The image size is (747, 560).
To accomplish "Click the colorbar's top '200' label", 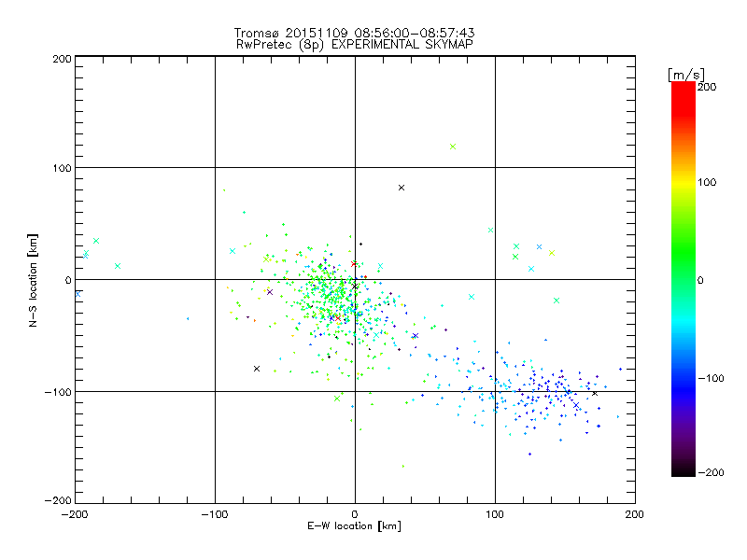I will point(707,87).
